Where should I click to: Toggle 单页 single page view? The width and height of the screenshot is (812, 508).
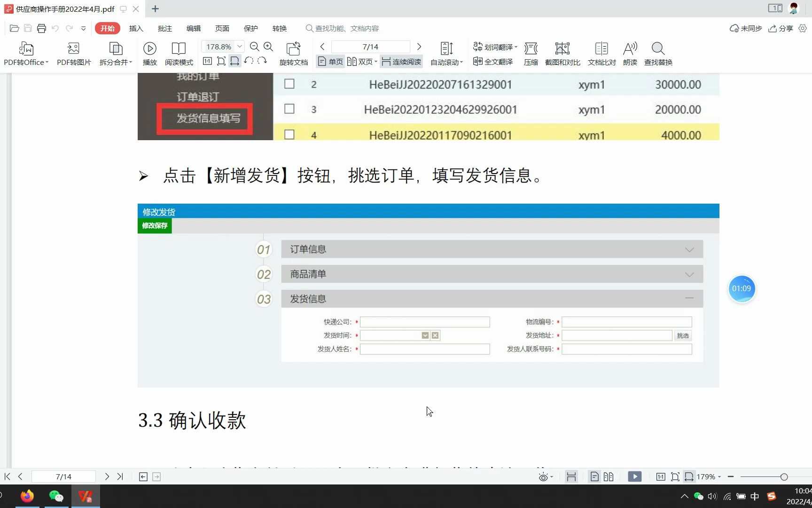click(330, 61)
